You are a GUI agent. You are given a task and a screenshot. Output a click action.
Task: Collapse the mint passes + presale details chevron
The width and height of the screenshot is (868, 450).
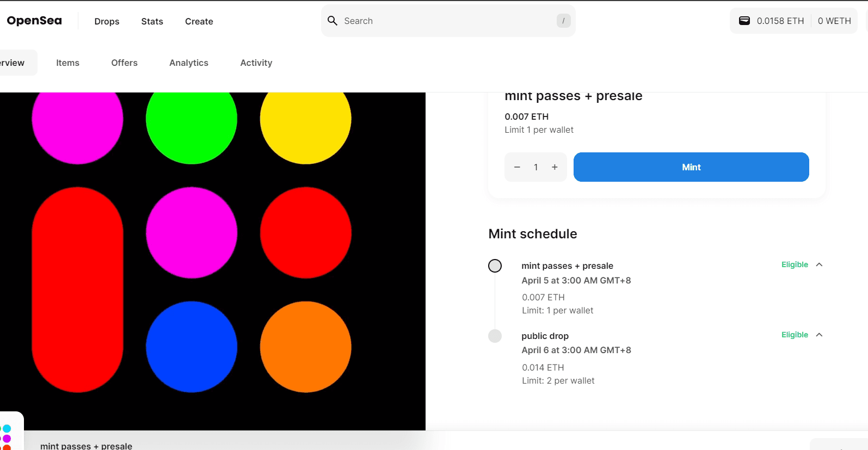(x=819, y=264)
